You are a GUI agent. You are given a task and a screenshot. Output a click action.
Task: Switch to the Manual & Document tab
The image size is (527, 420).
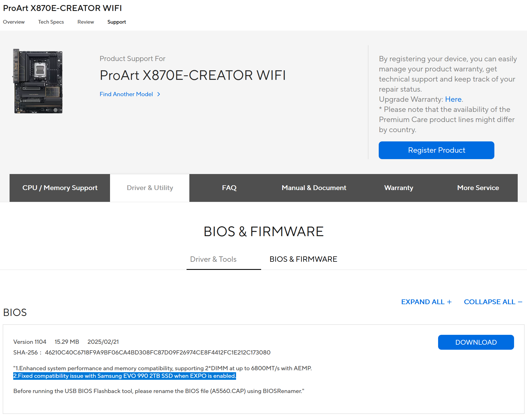pyautogui.click(x=314, y=188)
